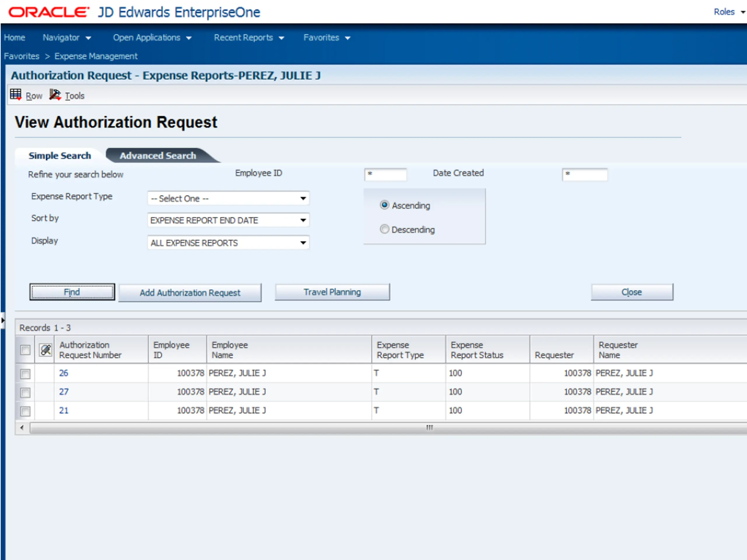Click the grid customize pencil icon
The image size is (747, 560).
(46, 350)
